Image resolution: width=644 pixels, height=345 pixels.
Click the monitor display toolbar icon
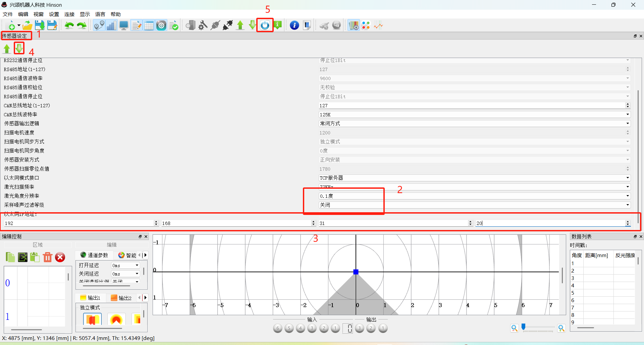[124, 25]
